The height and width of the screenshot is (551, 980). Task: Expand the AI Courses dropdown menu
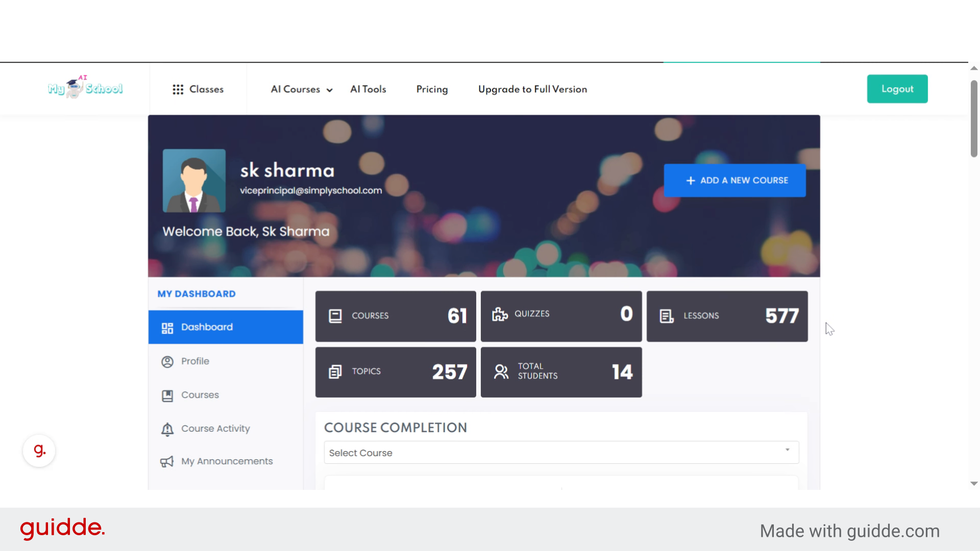coord(302,89)
